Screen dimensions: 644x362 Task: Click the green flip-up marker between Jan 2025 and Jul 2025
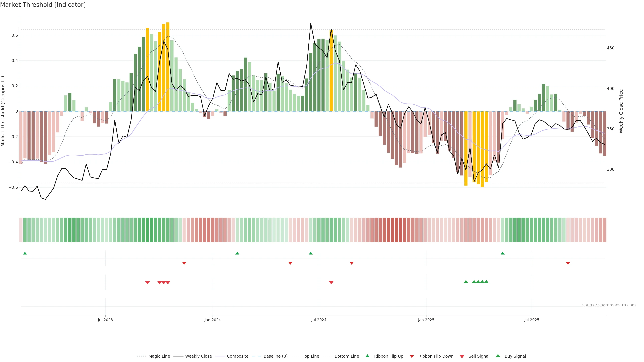(503, 253)
